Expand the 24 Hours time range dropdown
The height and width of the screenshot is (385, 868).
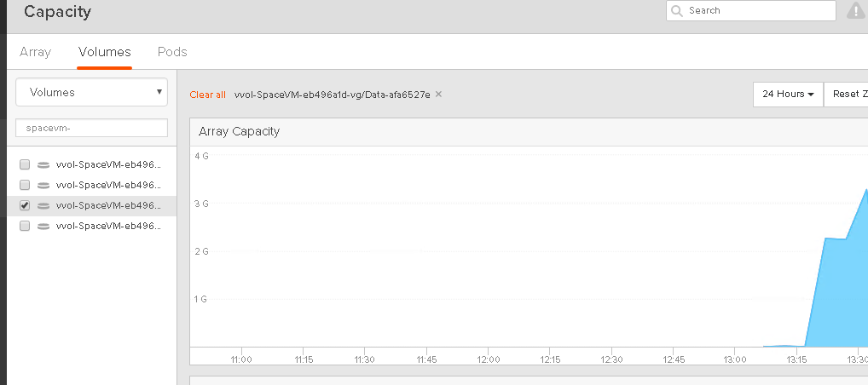point(787,94)
